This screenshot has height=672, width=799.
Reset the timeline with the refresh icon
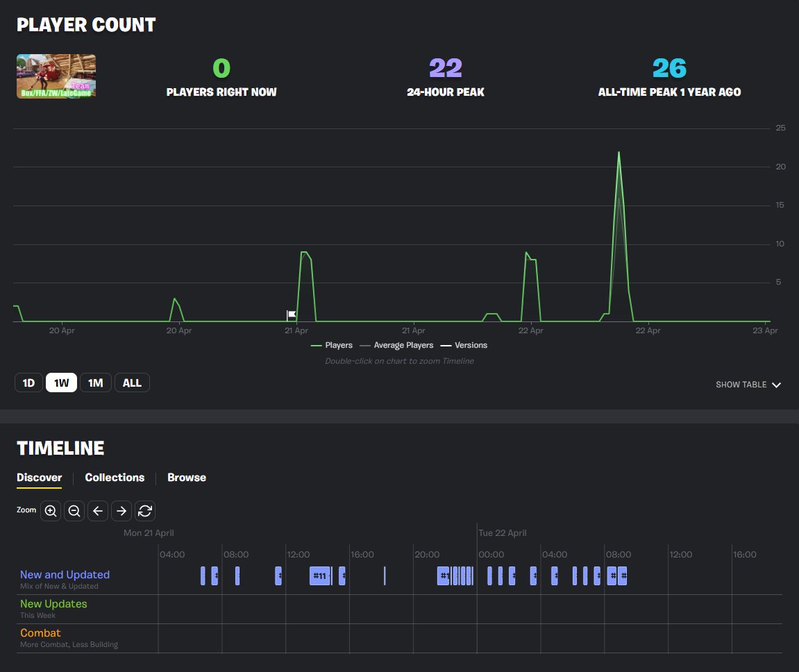click(144, 510)
